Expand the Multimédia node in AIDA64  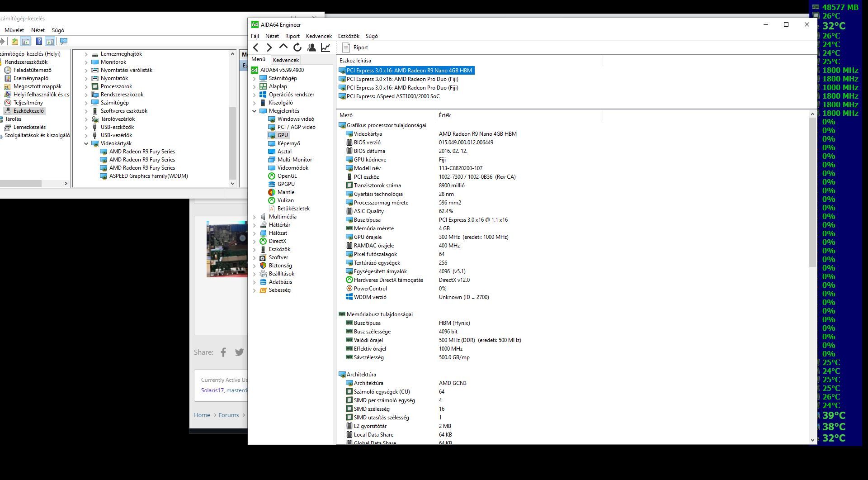click(254, 217)
